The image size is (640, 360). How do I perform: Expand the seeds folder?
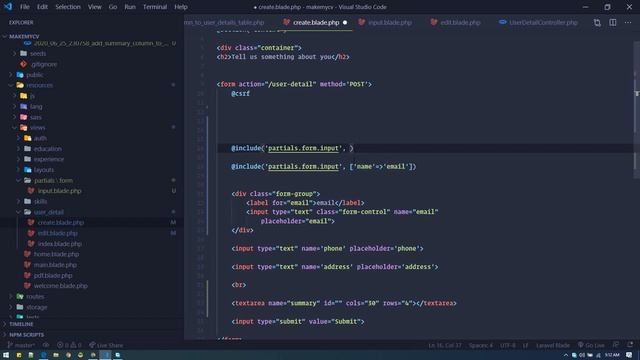click(15, 53)
